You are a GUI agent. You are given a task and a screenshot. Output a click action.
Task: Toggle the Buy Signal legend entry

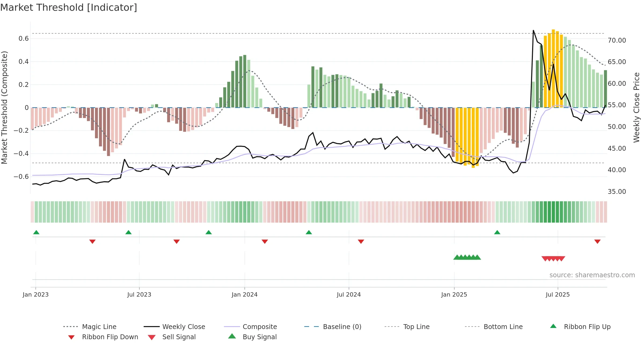coord(252,337)
